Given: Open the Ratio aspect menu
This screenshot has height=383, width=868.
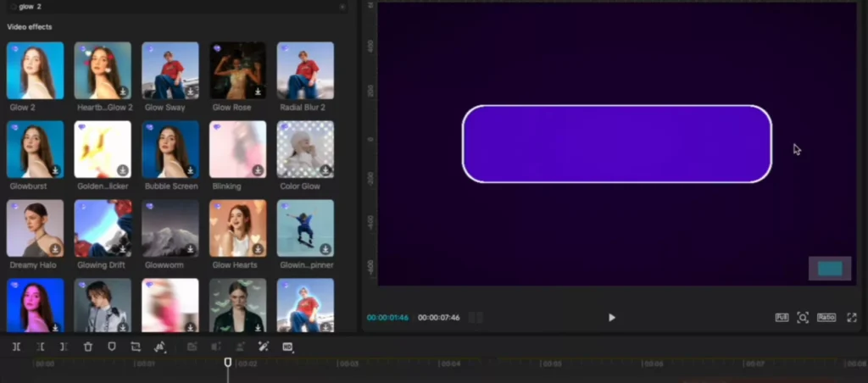Looking at the screenshot, I should (826, 318).
